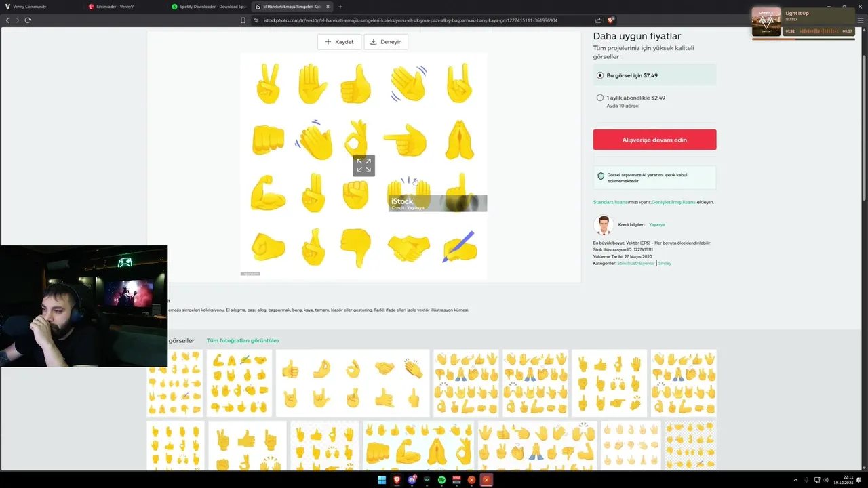Viewport: 868px width, 488px height.
Task: Click the peace-sign hand emoji
Action: (x=268, y=83)
